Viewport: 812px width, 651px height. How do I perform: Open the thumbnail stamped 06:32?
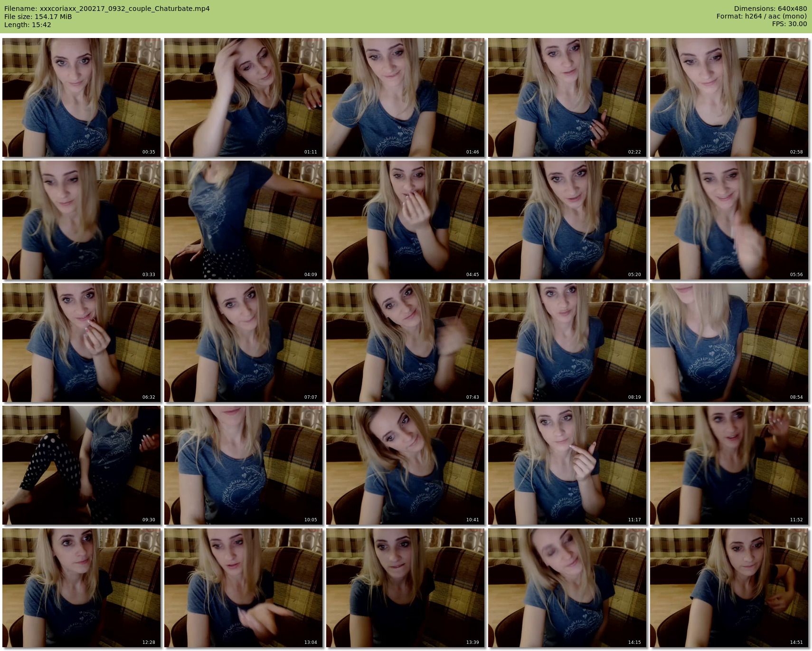point(82,343)
